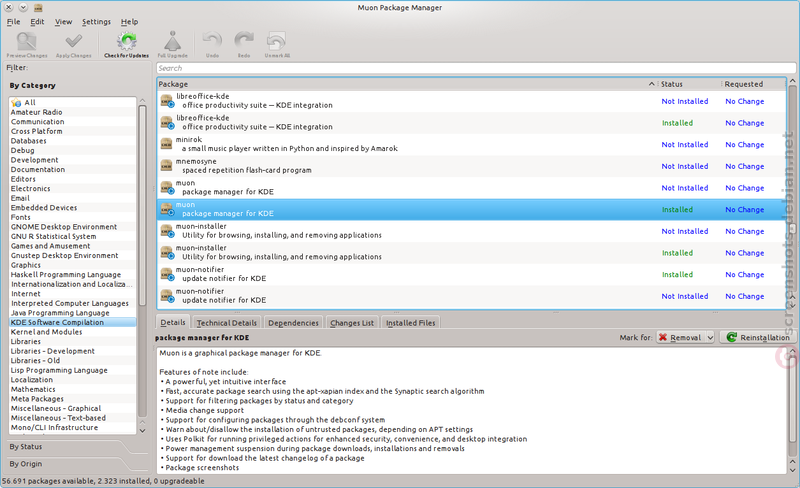This screenshot has height=488, width=800.
Task: Collapse the By Category filter header
Action: (x=32, y=85)
